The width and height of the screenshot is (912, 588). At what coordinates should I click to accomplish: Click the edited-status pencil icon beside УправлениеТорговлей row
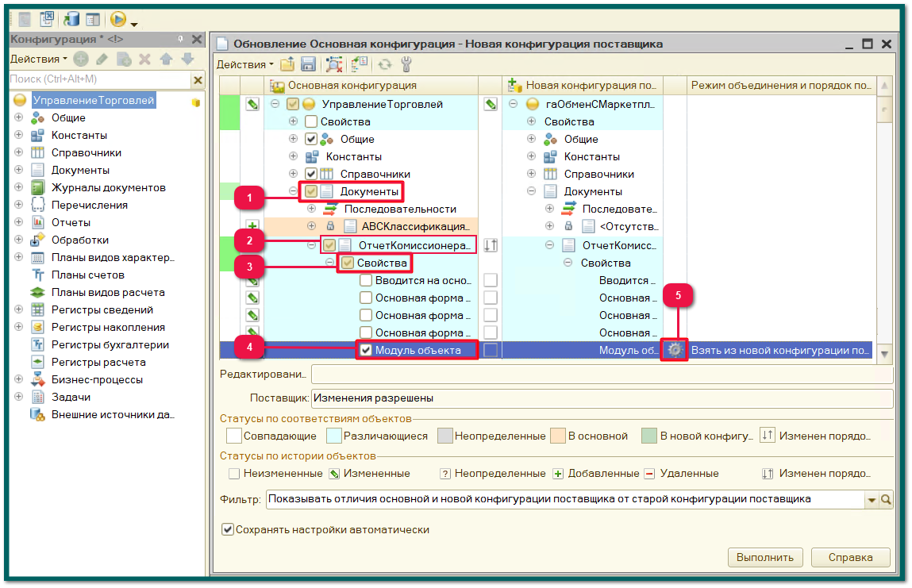pyautogui.click(x=252, y=104)
